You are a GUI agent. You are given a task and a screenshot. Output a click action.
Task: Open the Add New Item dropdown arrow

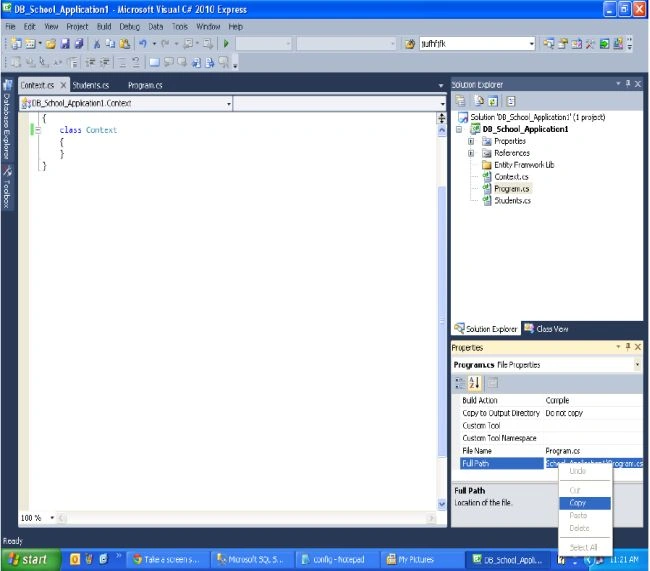pyautogui.click(x=40, y=44)
